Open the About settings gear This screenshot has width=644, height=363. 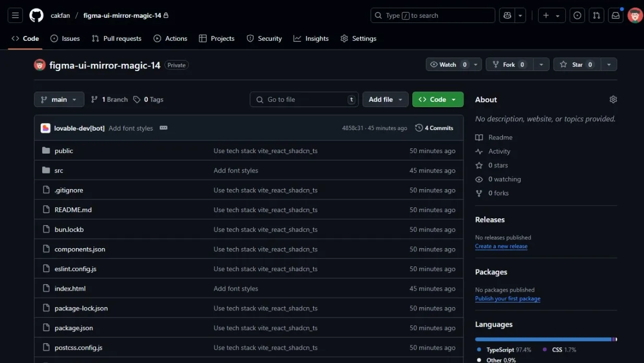613,99
